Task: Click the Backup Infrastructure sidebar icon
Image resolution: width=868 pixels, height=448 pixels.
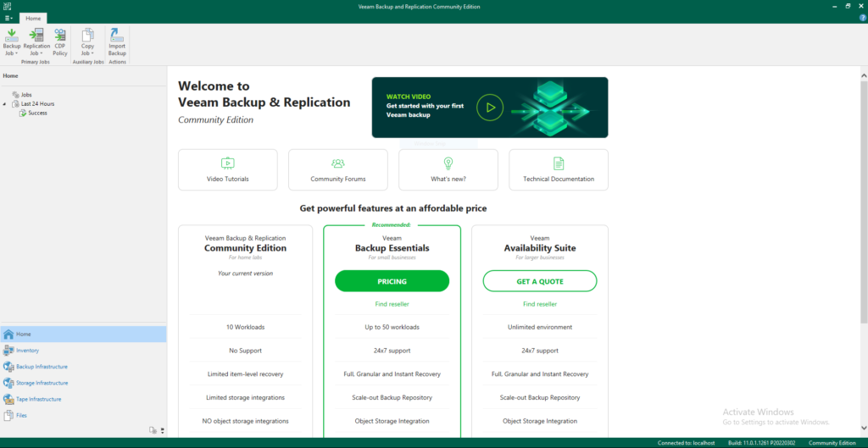Action: tap(8, 366)
